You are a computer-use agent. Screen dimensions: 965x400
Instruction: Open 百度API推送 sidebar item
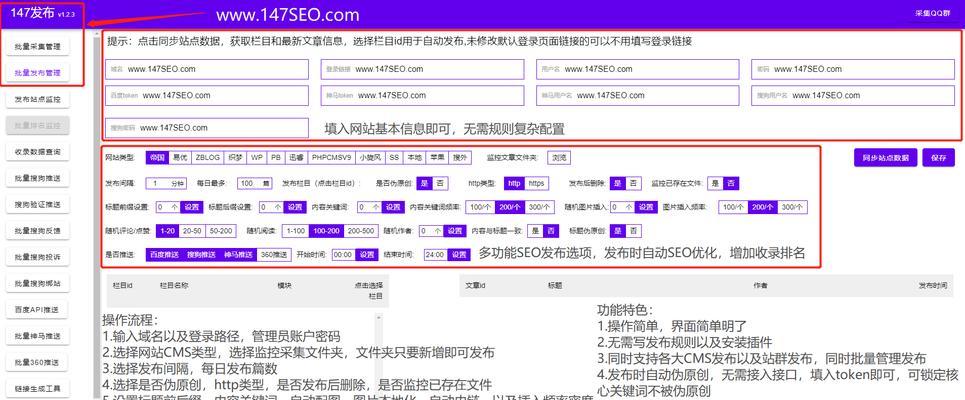[38, 310]
